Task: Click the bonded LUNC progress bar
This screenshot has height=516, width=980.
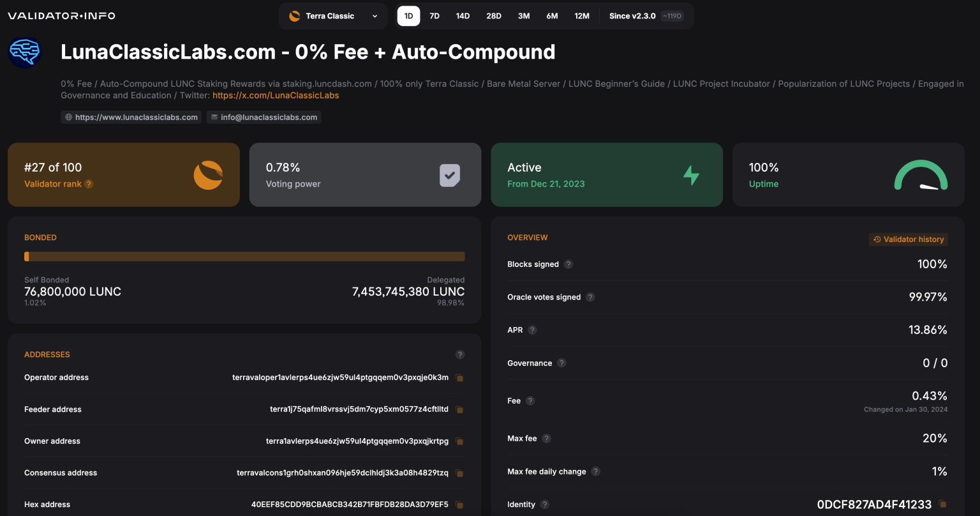Action: click(244, 256)
